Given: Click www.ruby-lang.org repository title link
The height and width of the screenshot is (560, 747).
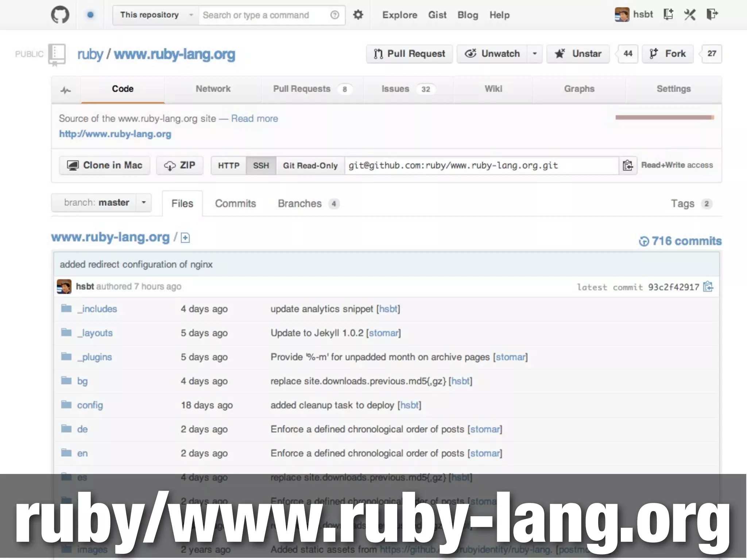Looking at the screenshot, I should (x=175, y=54).
